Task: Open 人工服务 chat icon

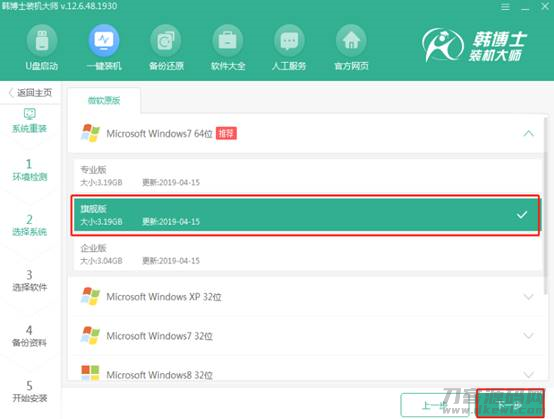Action: tap(289, 41)
